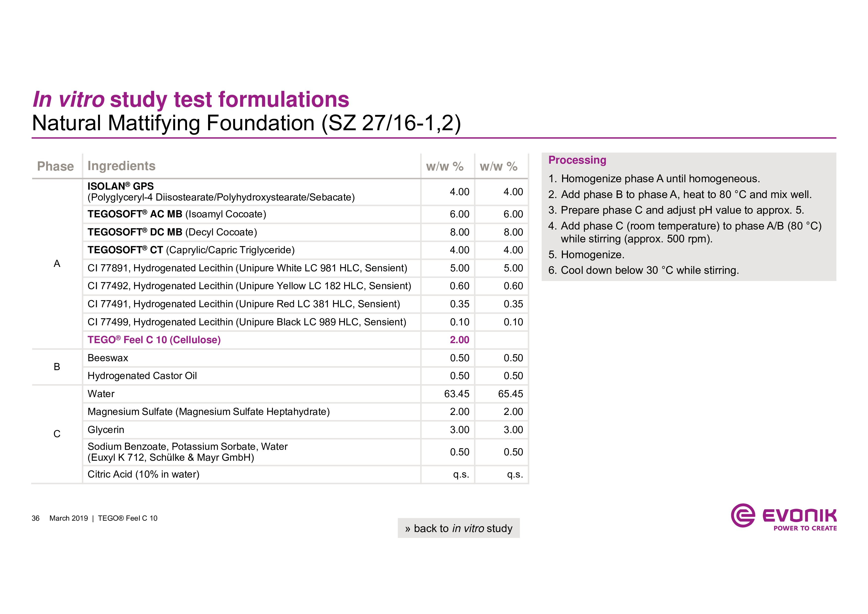Click the phase C label cell
Screen dimensions: 868x614
tap(57, 434)
